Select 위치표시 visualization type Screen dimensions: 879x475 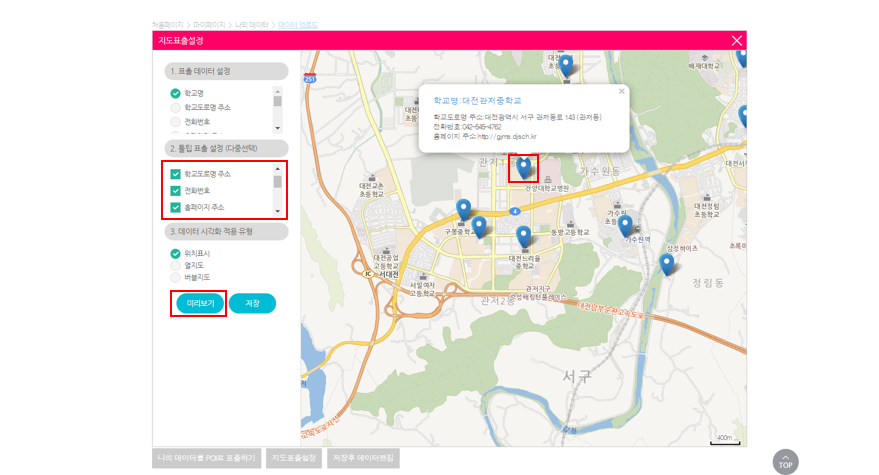coord(175,253)
